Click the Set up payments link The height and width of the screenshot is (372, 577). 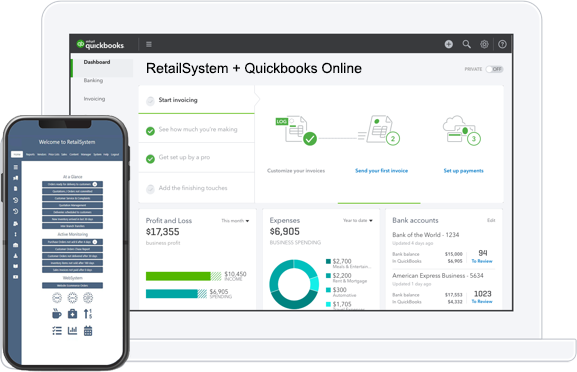463,170
